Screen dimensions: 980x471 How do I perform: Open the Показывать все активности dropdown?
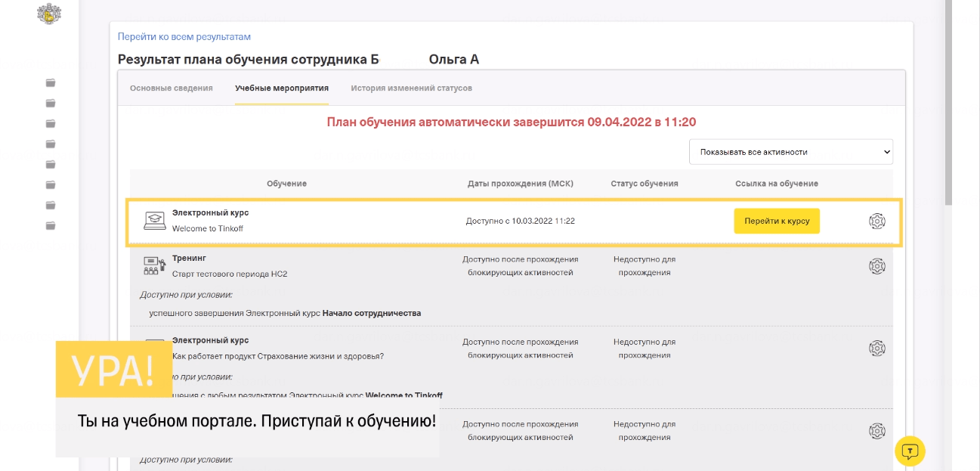(791, 152)
